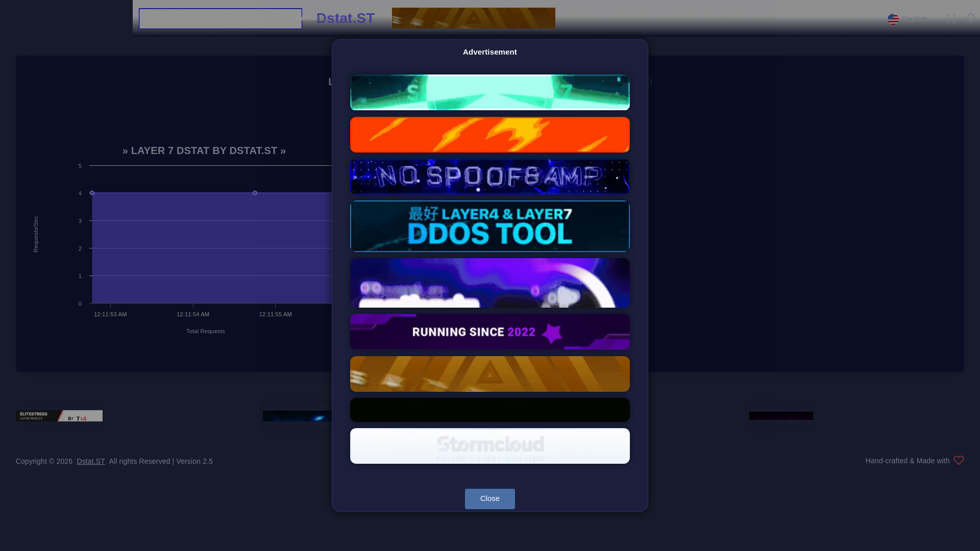The width and height of the screenshot is (980, 551).
Task: Open the dark red sponsor banner at bottom right
Action: tap(781, 416)
